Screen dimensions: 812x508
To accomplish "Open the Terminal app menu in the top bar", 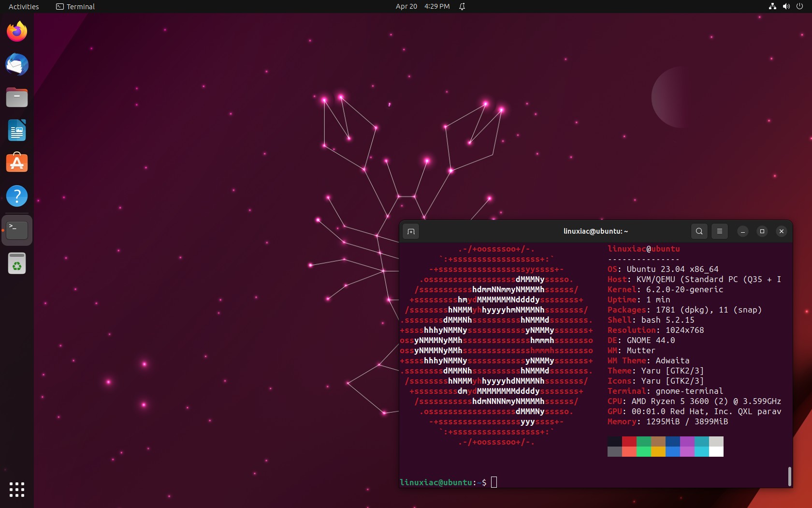I will pos(75,6).
